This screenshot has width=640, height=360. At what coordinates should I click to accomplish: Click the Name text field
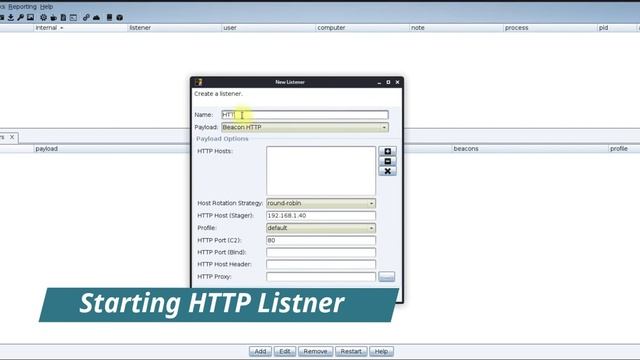tap(305, 115)
